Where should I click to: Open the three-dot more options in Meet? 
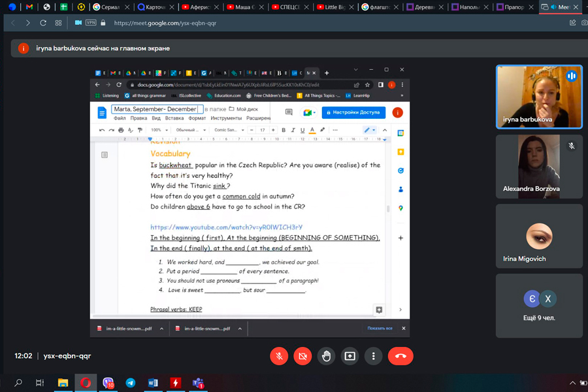tap(373, 356)
